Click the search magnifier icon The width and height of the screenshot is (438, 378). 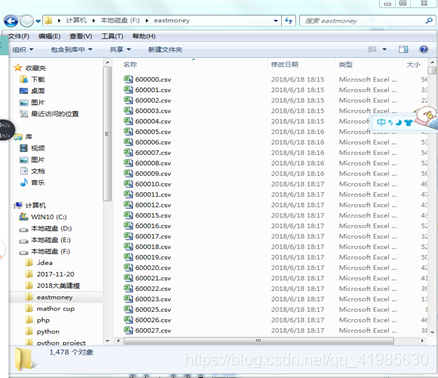click(x=429, y=21)
